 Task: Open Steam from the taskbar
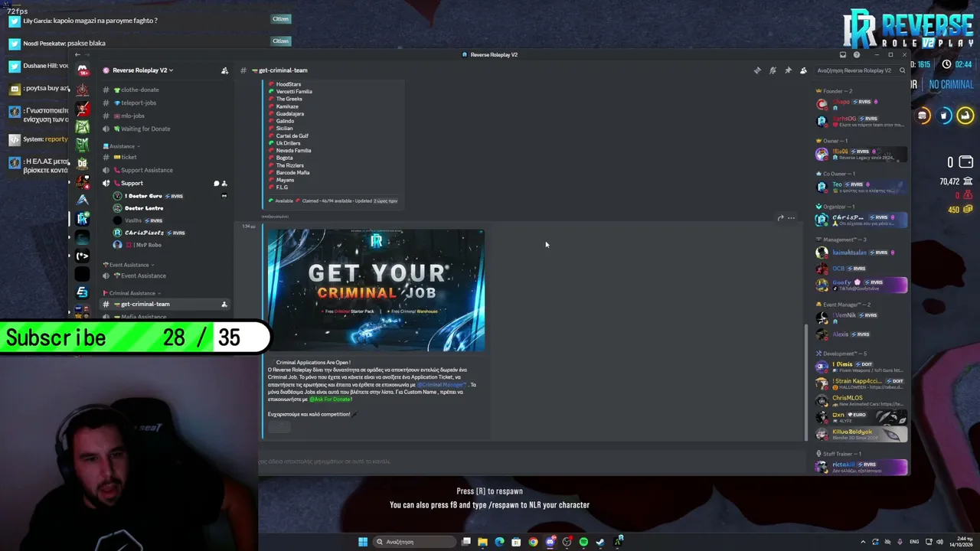(x=600, y=542)
